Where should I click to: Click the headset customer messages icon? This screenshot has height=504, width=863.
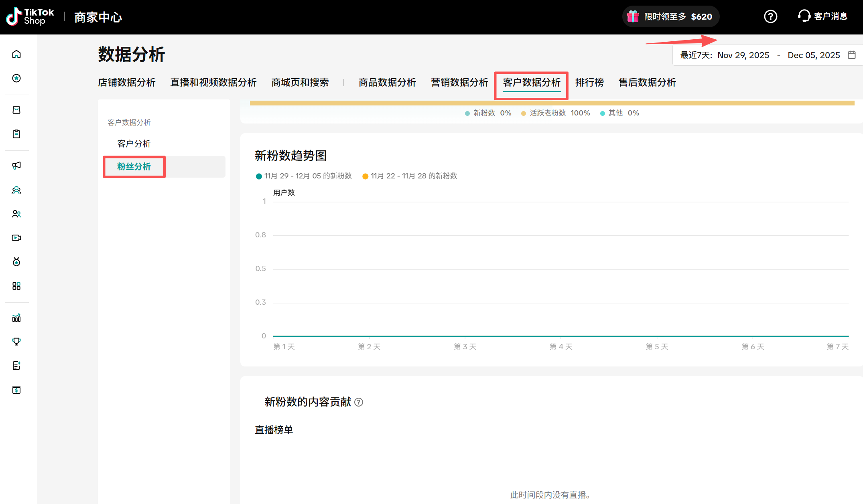click(x=804, y=16)
